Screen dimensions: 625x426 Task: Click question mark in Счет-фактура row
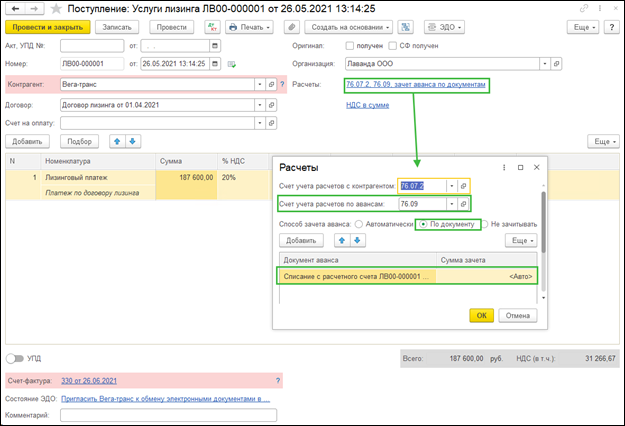278,381
